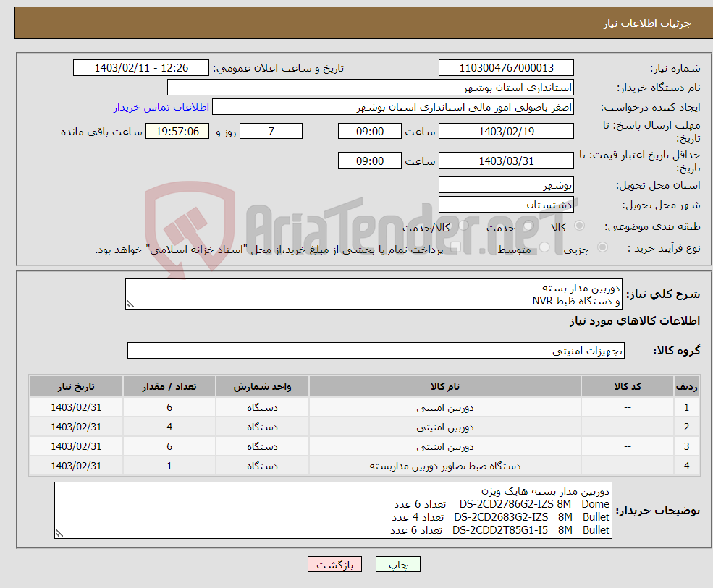This screenshot has height=588, width=713.
Task: Click the چاپ (print) button
Action: pyautogui.click(x=398, y=564)
